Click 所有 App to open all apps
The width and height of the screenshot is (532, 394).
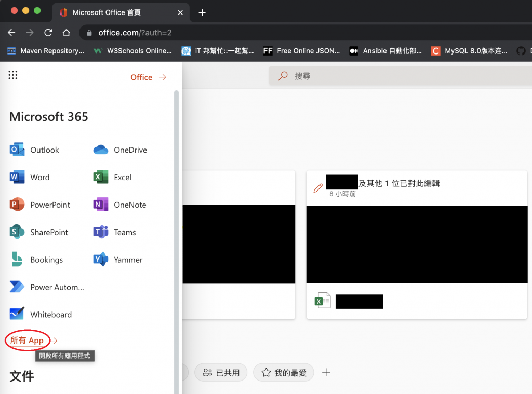[27, 340]
